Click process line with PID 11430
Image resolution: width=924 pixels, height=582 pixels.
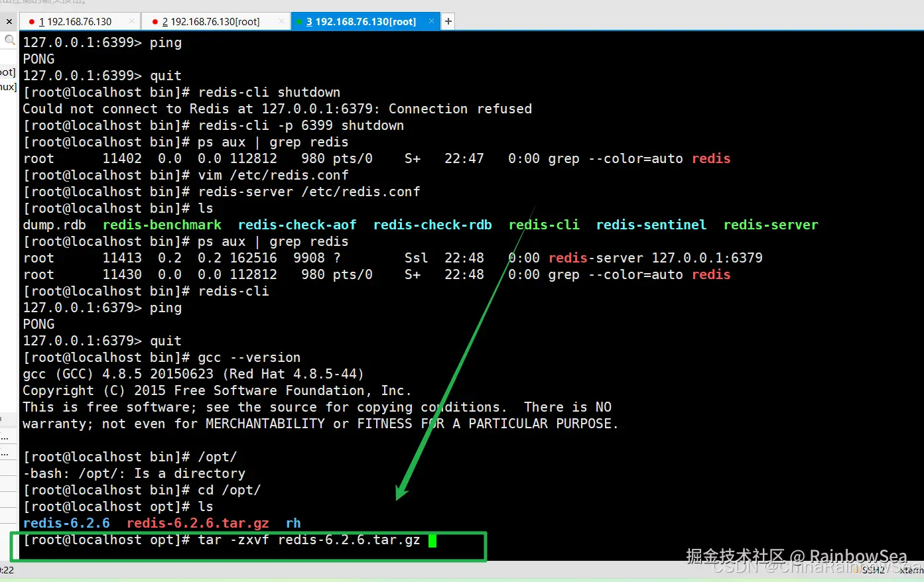377,274
